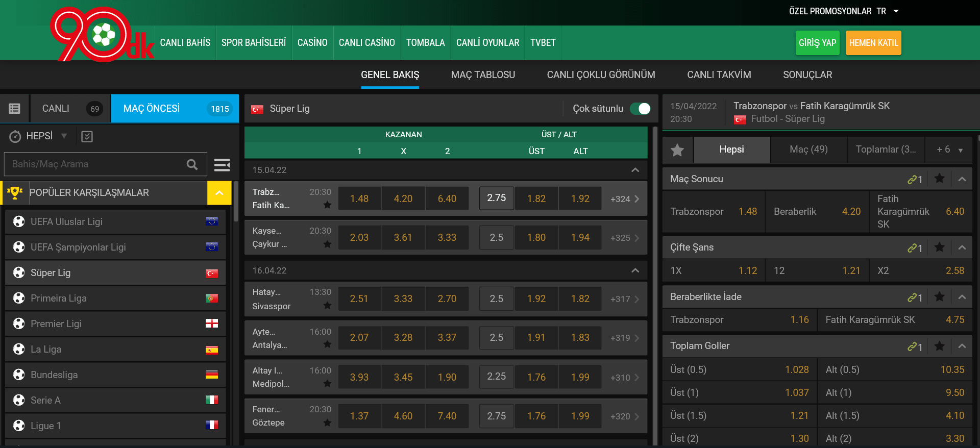Collapse the Maç Sonucu section
Viewport: 980px width, 448px height.
[x=962, y=179]
